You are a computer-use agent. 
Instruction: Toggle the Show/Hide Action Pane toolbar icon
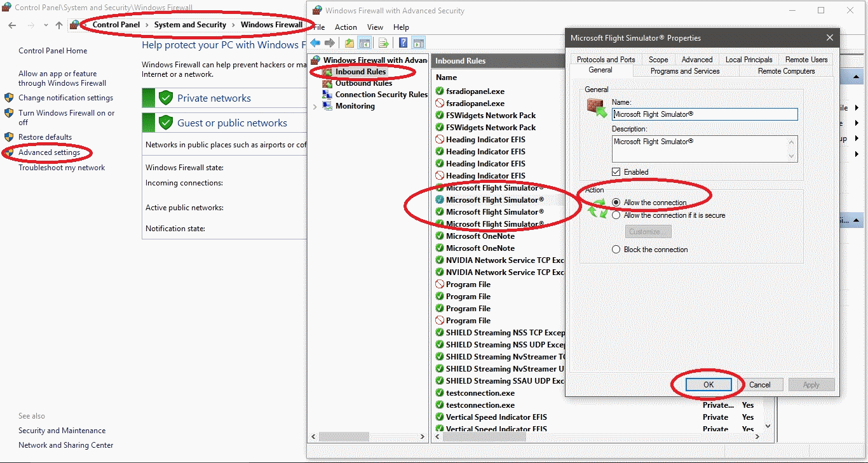(418, 43)
